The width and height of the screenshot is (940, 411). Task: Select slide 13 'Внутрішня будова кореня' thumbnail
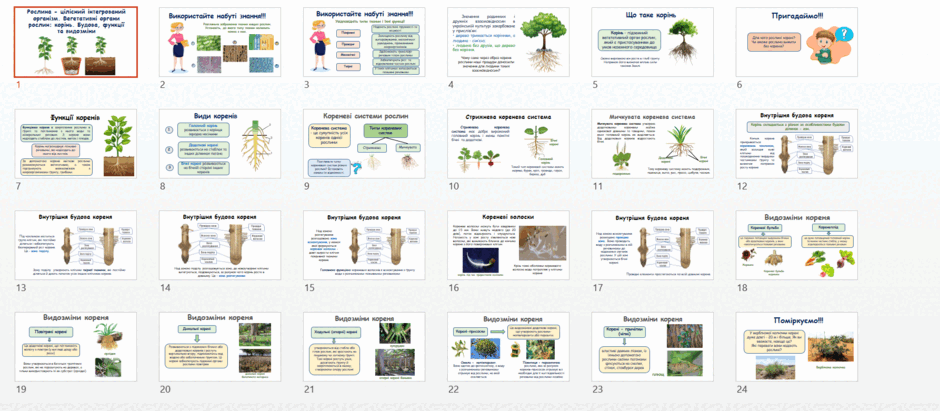[76, 245]
